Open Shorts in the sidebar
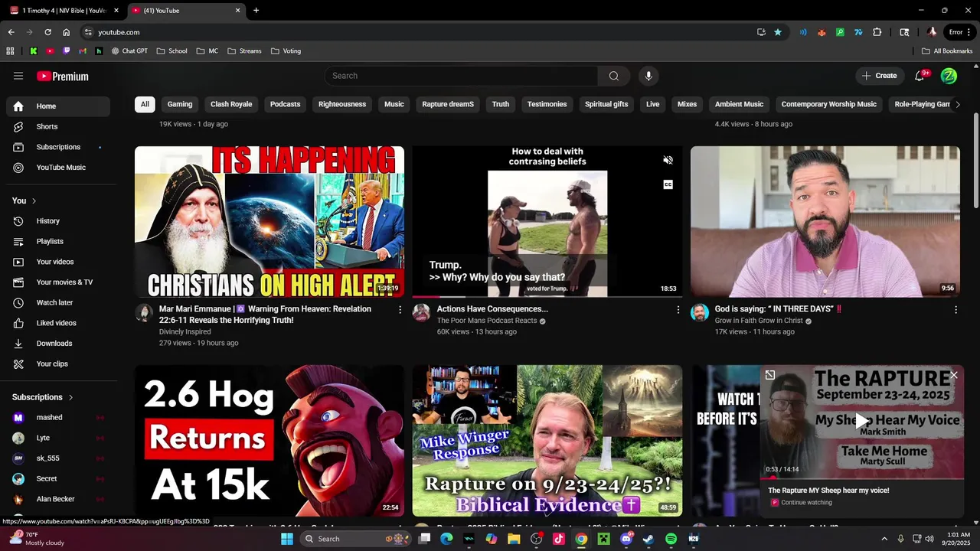Viewport: 980px width, 551px height. click(x=58, y=126)
